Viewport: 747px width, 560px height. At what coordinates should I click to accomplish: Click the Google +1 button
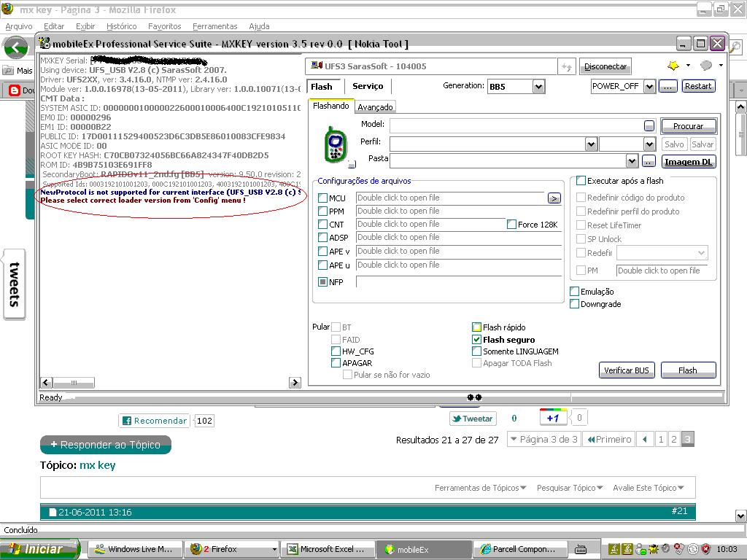click(x=553, y=418)
